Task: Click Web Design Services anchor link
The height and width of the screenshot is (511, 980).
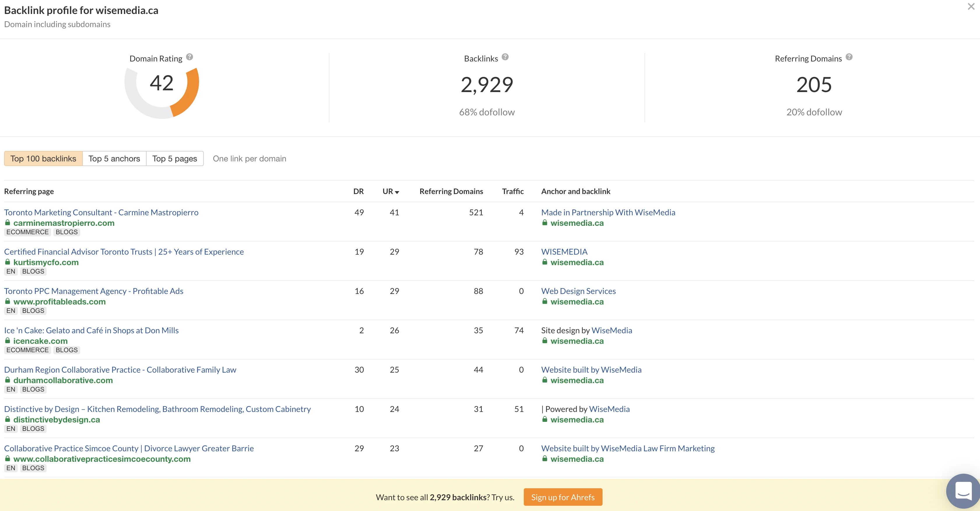Action: coord(578,291)
